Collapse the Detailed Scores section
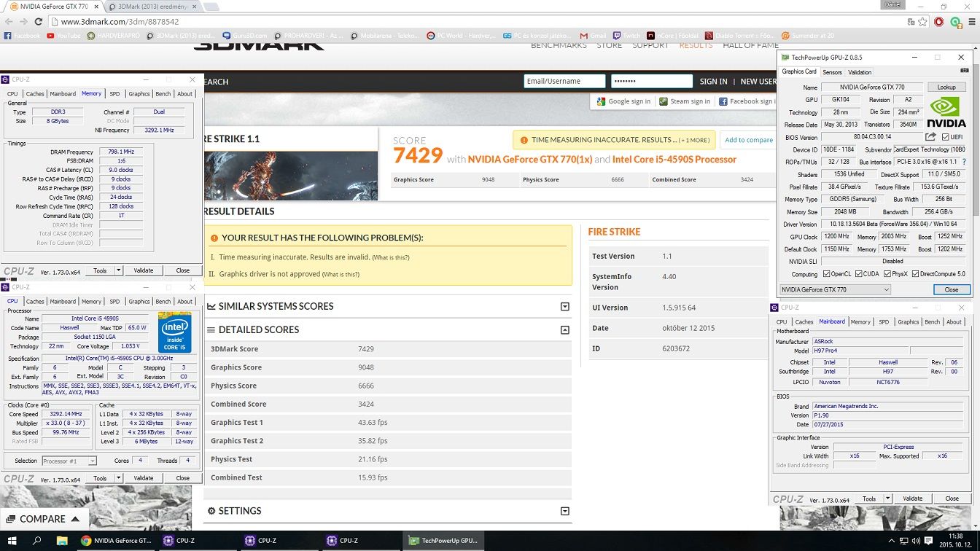Viewport: 980px width, 551px height. tap(564, 330)
